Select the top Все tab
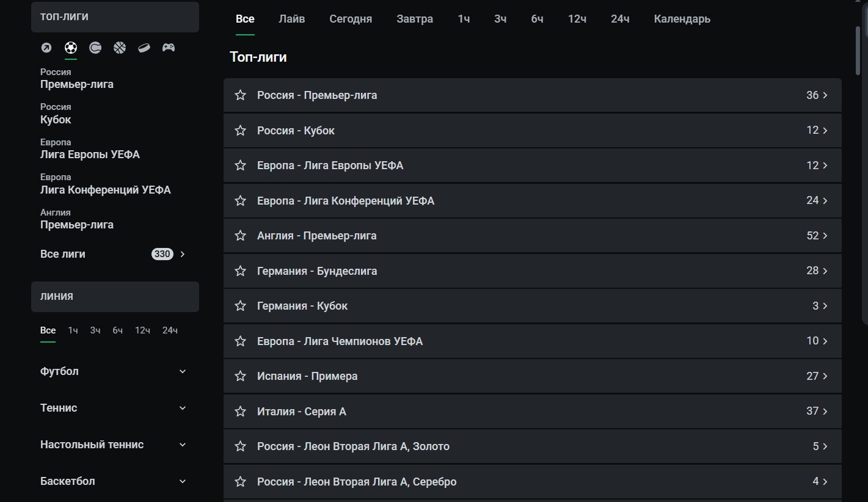 coord(245,19)
